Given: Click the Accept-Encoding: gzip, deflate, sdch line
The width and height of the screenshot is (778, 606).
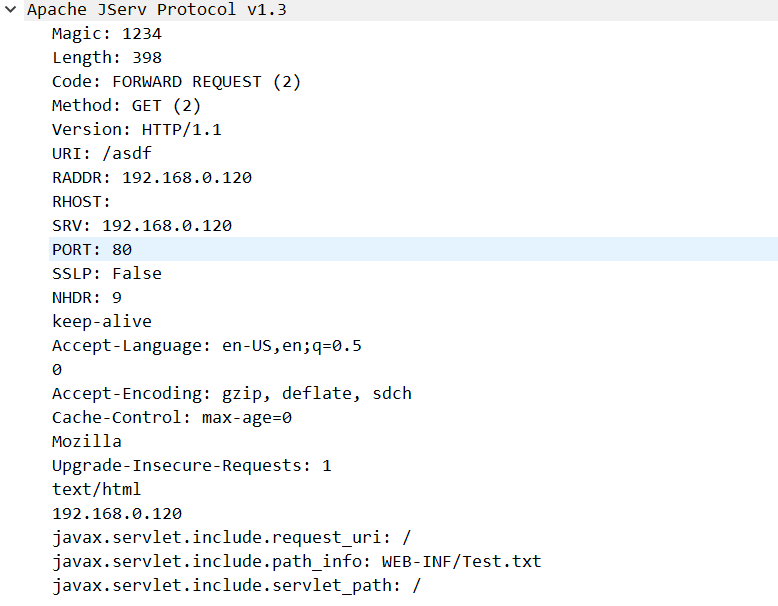Looking at the screenshot, I should point(231,394).
